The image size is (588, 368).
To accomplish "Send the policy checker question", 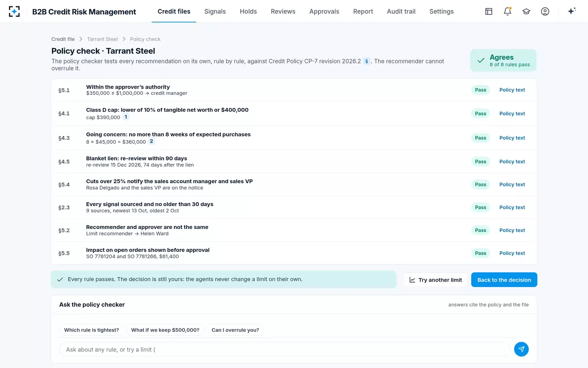I will click(521, 349).
